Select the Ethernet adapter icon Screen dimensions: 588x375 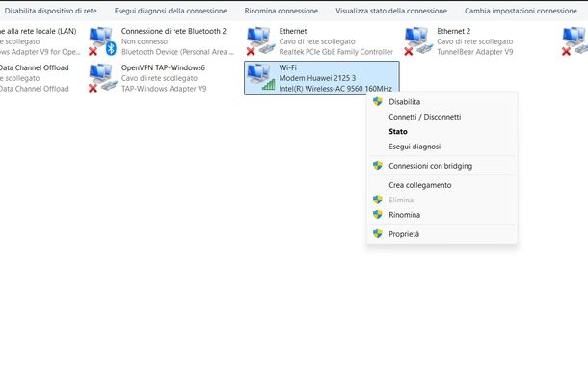coord(260,40)
